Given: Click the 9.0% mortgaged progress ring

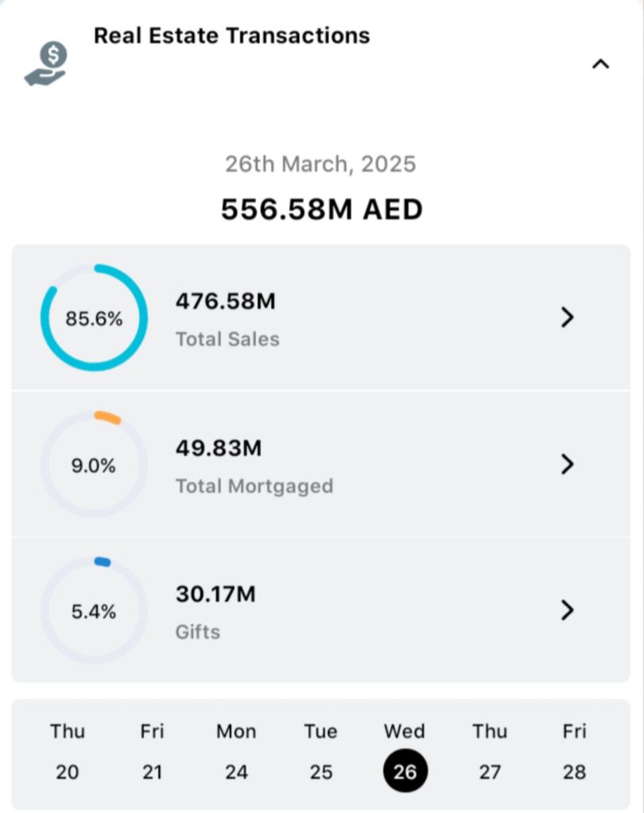Looking at the screenshot, I should click(94, 465).
